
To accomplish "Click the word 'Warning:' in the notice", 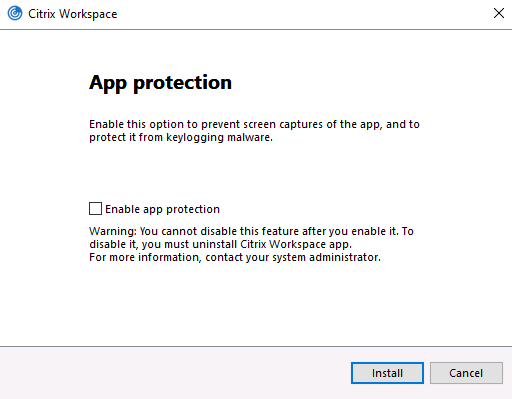I will [113, 231].
